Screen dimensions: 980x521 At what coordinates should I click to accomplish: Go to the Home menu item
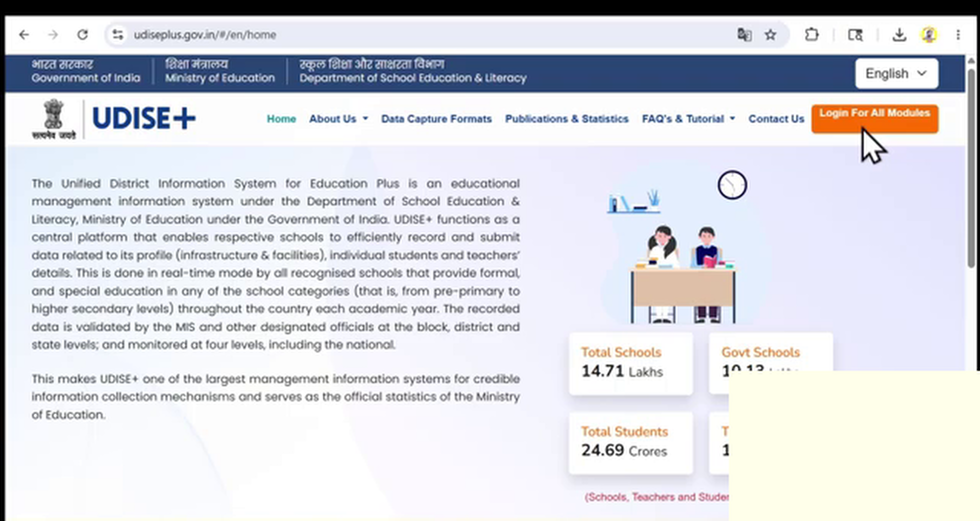(281, 119)
